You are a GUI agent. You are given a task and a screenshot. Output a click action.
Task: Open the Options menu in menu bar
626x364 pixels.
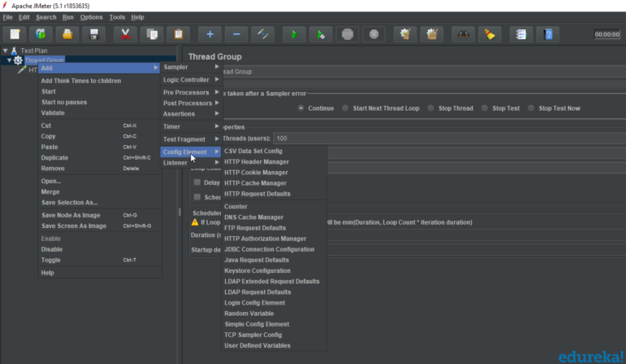91,17
